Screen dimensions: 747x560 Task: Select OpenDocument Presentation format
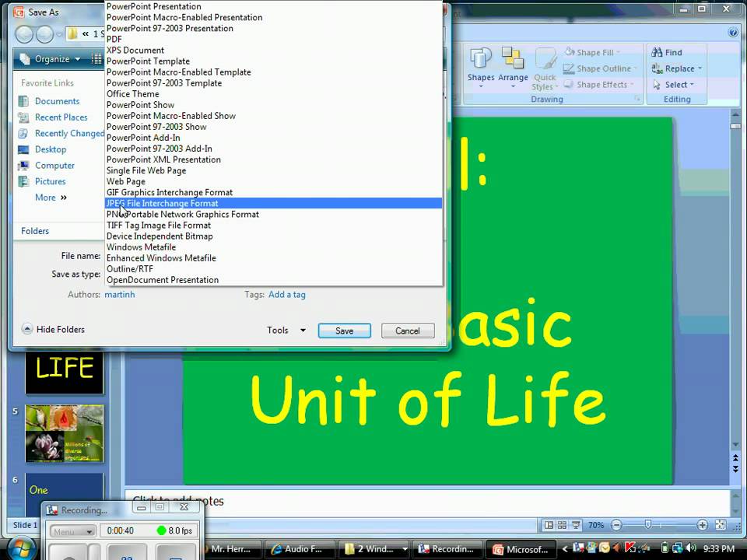[x=273, y=280]
